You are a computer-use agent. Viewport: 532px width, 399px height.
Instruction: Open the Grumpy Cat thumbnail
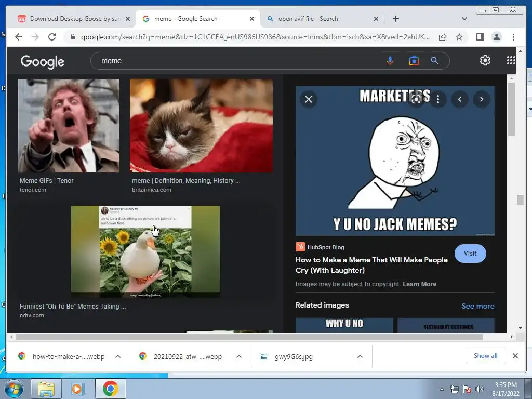(x=201, y=126)
